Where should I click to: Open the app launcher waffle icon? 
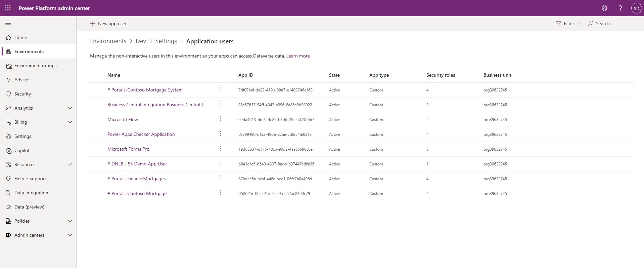[8, 8]
